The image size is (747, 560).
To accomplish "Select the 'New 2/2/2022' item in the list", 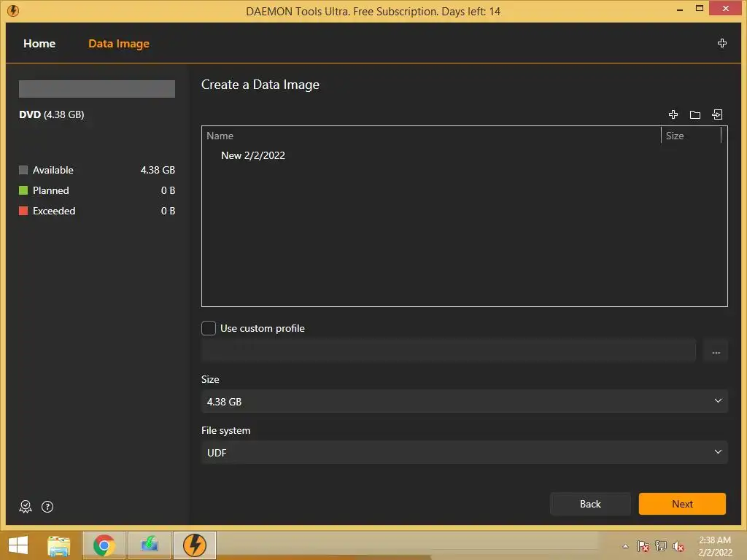I will (253, 155).
